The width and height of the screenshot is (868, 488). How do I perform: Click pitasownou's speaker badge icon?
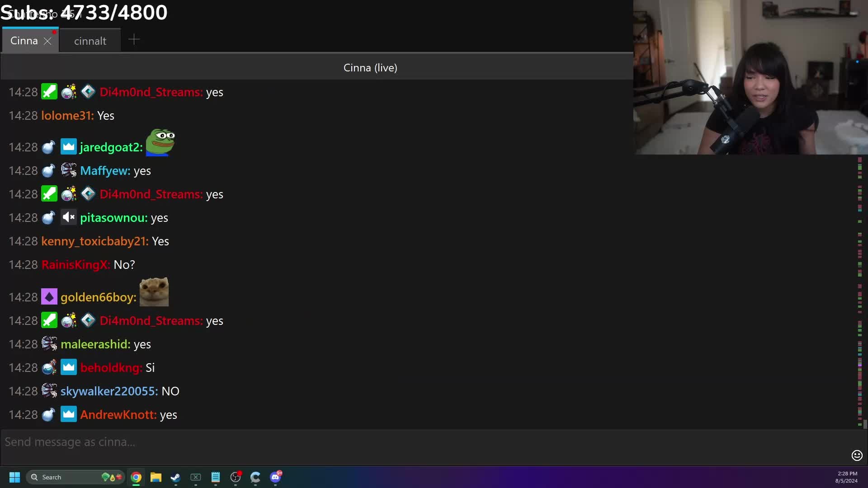(x=68, y=217)
